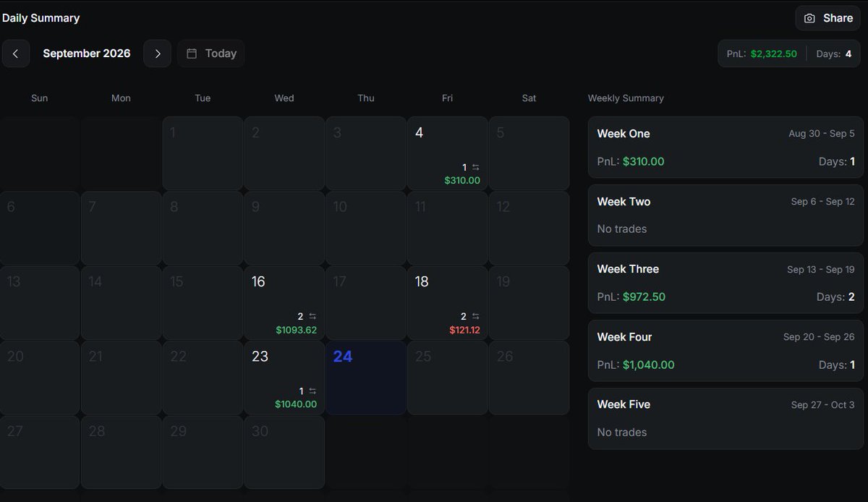This screenshot has width=868, height=502.
Task: Open the Week Two summary card
Action: [726, 216]
